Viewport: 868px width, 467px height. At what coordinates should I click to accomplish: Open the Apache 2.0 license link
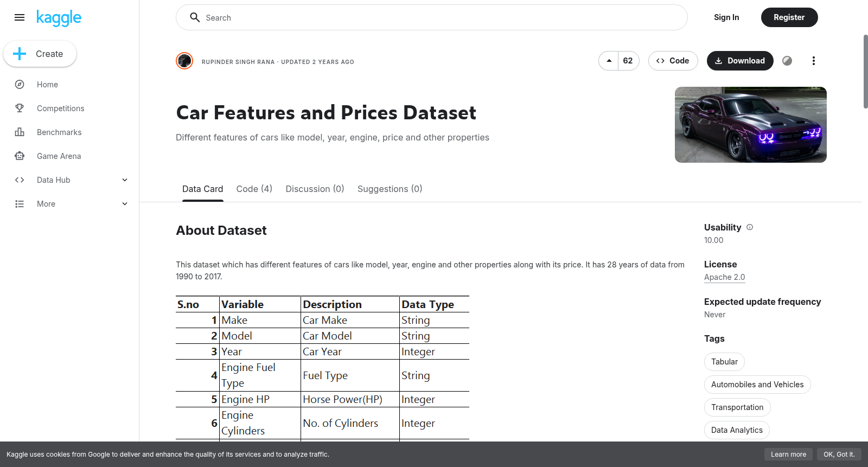(x=725, y=277)
